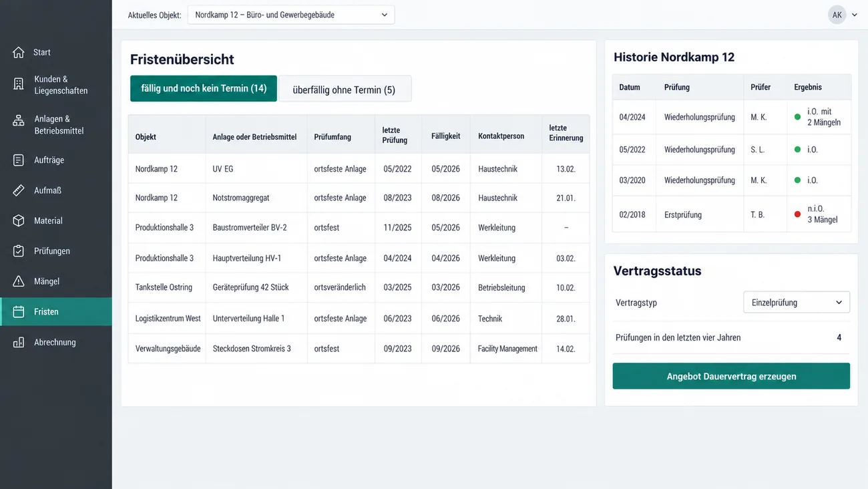
Task: Open the 05/2022 history entry
Action: pyautogui.click(x=731, y=150)
